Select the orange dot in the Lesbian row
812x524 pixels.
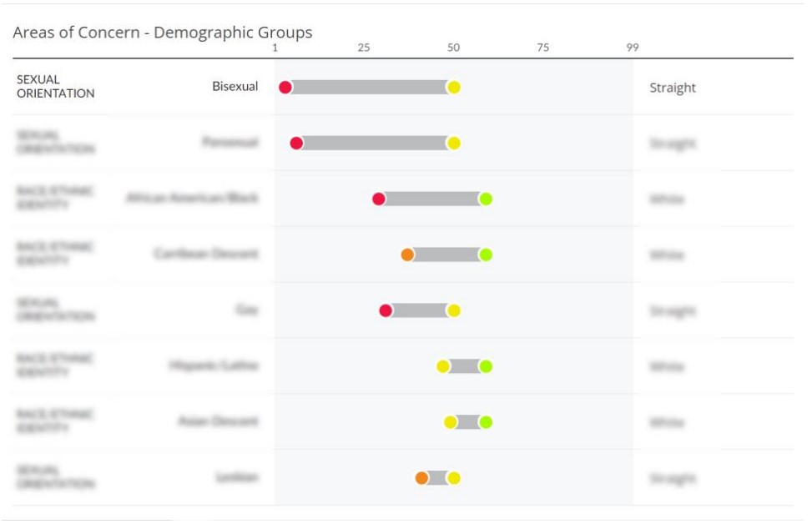(x=421, y=478)
